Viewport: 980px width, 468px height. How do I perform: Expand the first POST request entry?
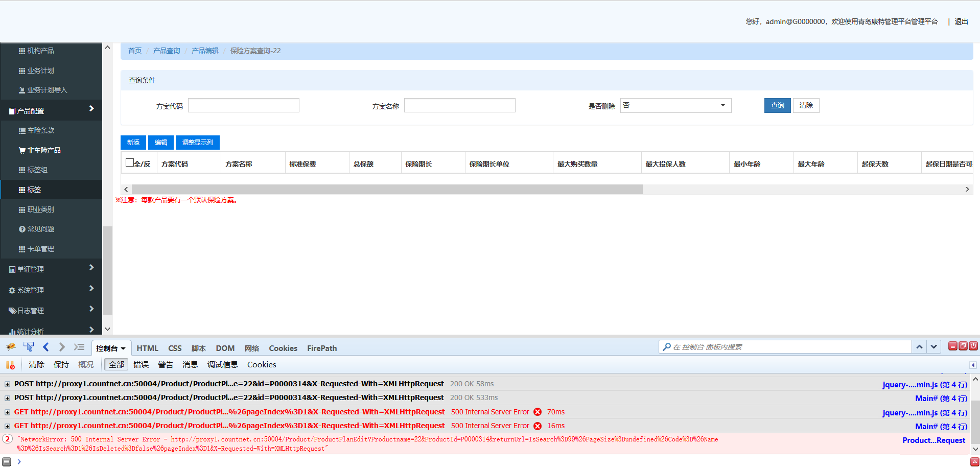(x=8, y=384)
